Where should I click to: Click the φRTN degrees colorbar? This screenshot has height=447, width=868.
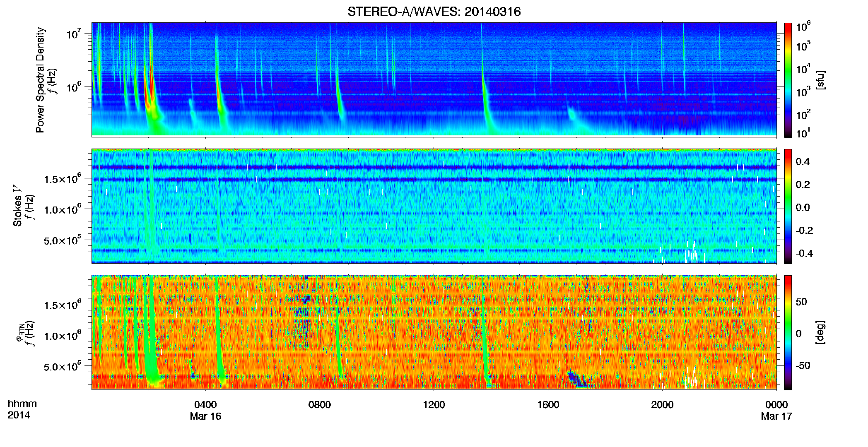point(788,332)
